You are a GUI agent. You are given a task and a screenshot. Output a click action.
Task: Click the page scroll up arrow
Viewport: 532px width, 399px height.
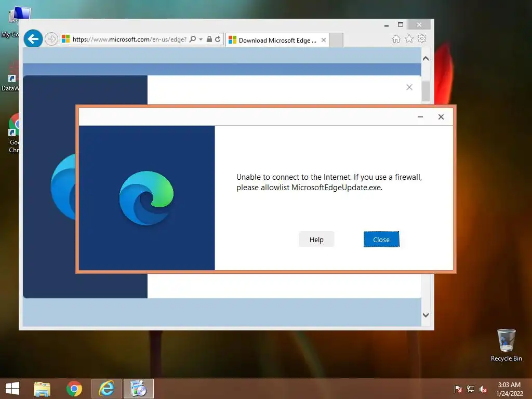[426, 58]
